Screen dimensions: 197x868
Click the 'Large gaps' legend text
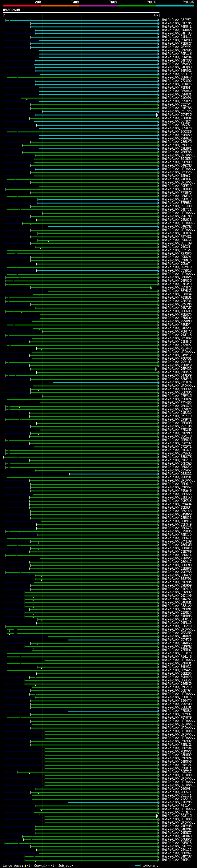coord(13,865)
